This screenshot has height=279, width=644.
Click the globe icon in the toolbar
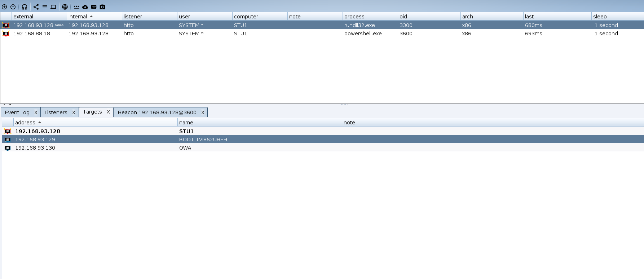coord(65,7)
